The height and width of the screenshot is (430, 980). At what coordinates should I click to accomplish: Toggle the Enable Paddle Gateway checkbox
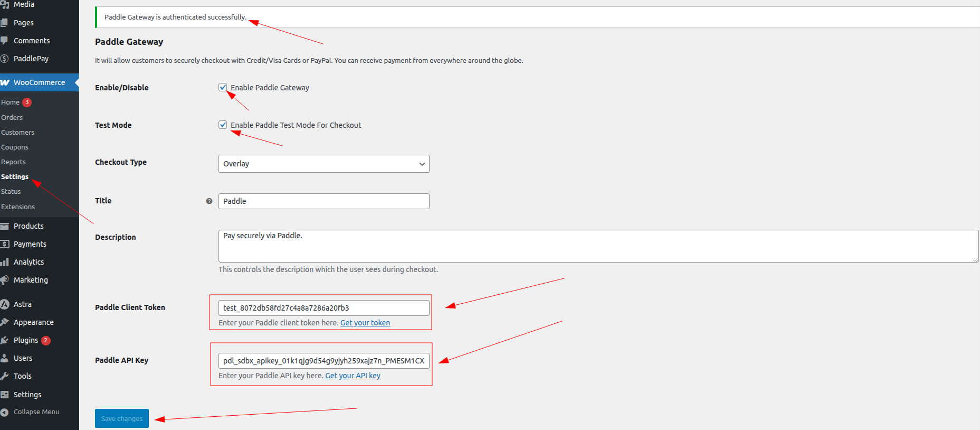tap(223, 88)
